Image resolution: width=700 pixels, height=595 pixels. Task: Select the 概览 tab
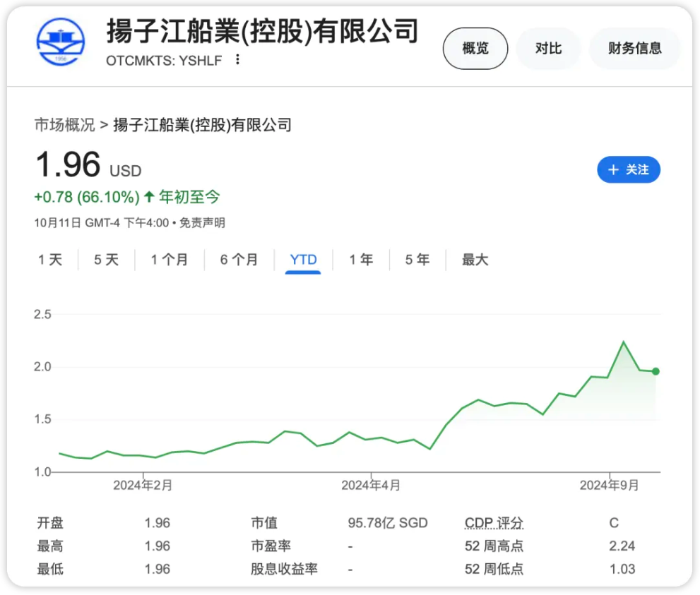(x=475, y=48)
